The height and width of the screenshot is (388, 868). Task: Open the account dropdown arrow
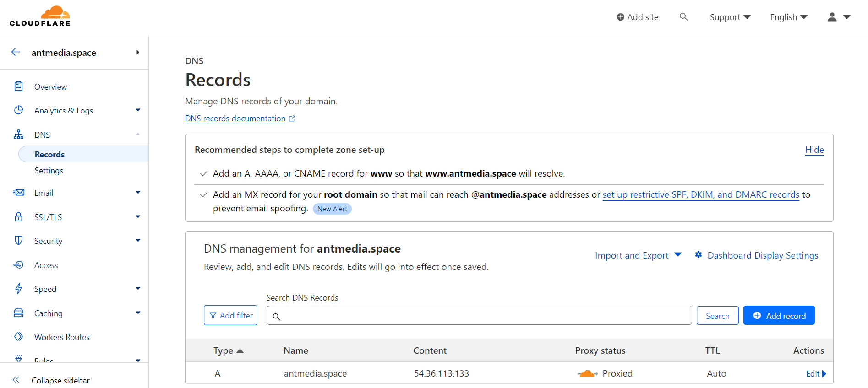[847, 17]
